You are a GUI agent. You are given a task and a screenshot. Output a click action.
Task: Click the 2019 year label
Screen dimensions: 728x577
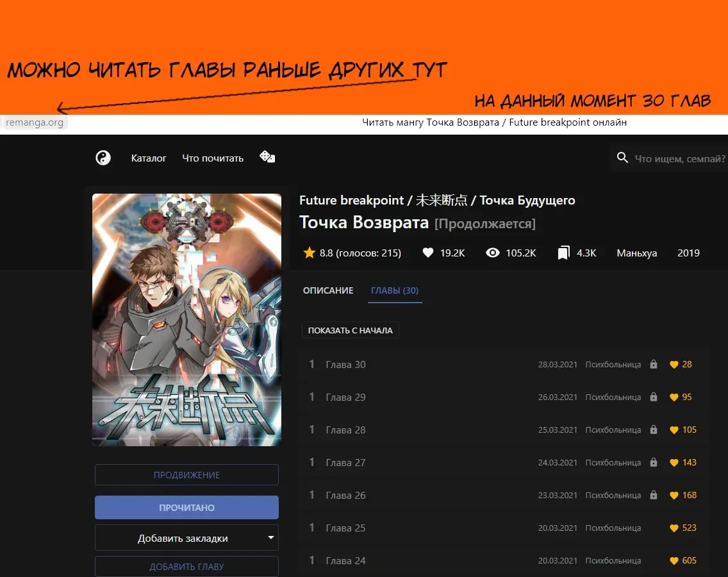(688, 253)
